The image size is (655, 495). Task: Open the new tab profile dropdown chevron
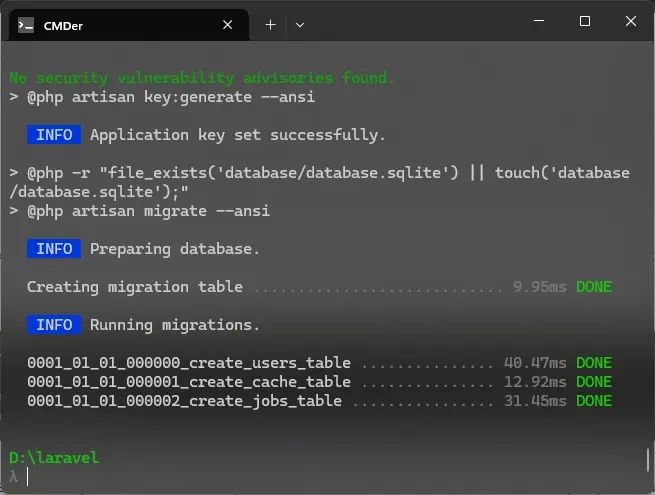tap(300, 25)
